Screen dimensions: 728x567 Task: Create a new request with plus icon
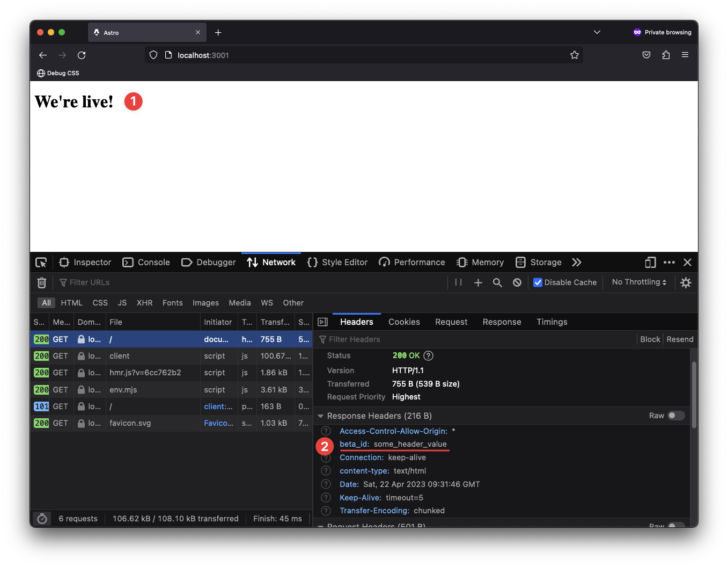478,282
